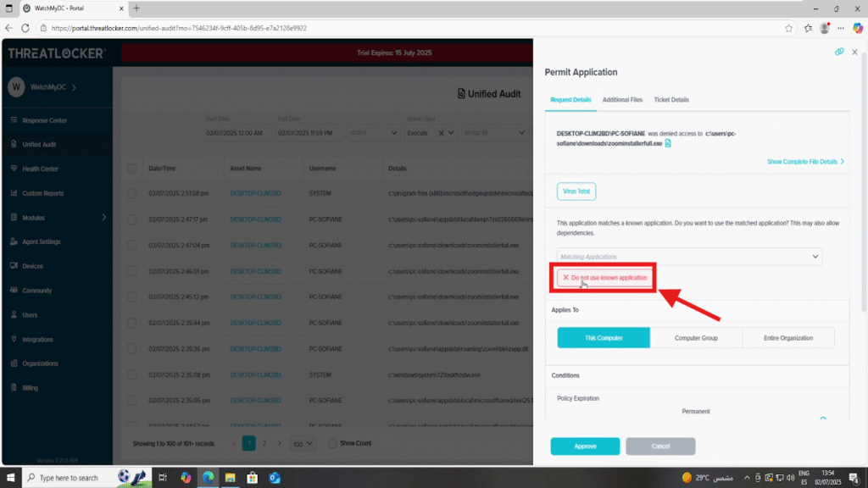Open Custom Reports in the sidebar
The image size is (868, 488).
tap(42, 193)
